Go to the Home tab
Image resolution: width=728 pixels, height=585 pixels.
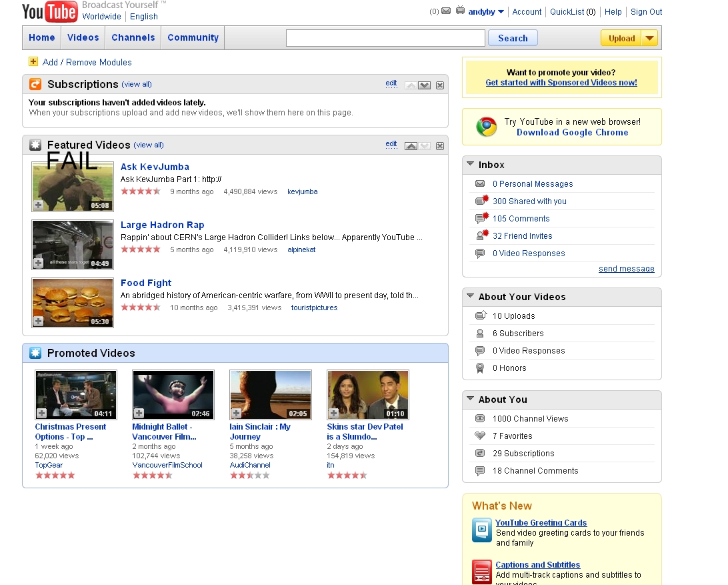(x=42, y=37)
